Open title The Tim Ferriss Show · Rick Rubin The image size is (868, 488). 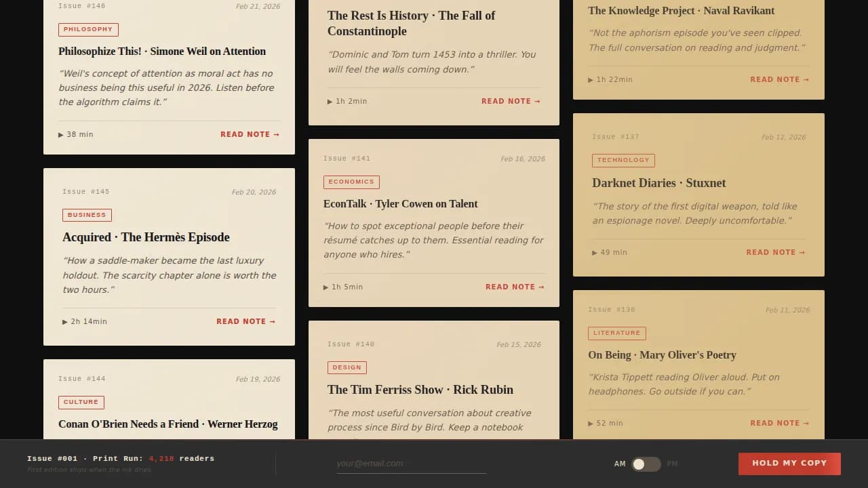(420, 390)
